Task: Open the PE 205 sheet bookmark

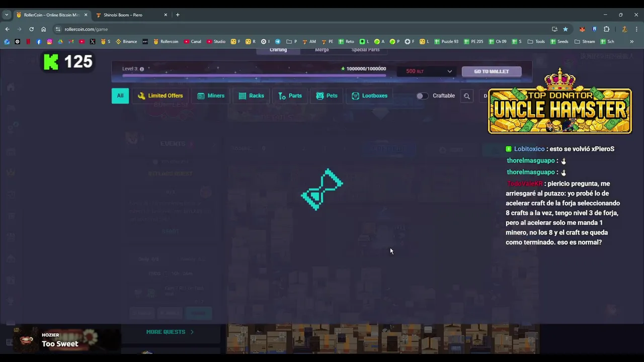Action: pyautogui.click(x=474, y=42)
